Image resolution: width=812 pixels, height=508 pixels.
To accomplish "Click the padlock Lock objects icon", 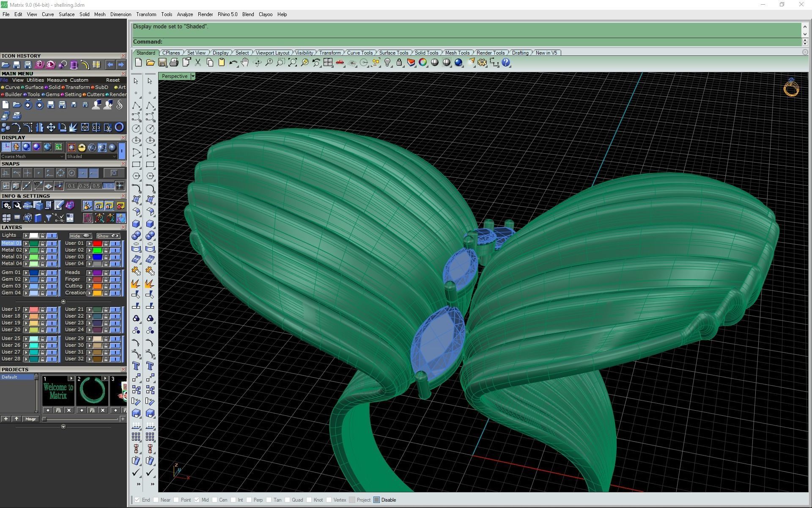I will 399,63.
